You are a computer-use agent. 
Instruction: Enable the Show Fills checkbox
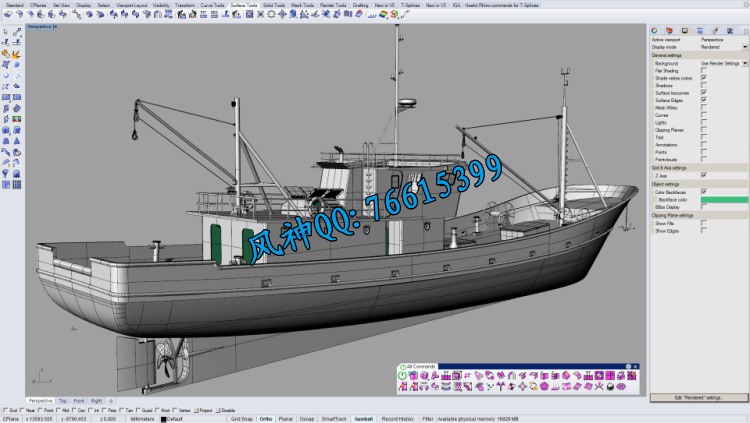click(x=704, y=223)
